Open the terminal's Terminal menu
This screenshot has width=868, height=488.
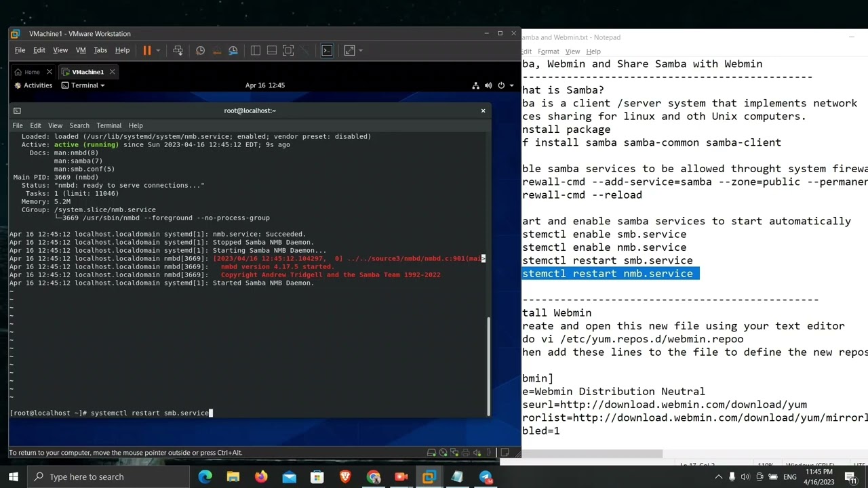[108, 125]
